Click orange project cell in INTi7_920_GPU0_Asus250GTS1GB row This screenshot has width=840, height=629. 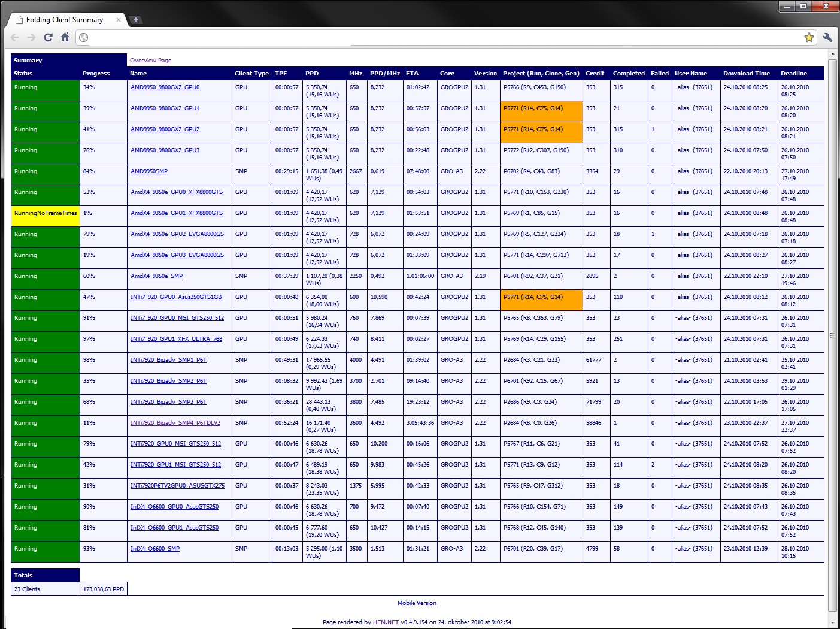(541, 300)
